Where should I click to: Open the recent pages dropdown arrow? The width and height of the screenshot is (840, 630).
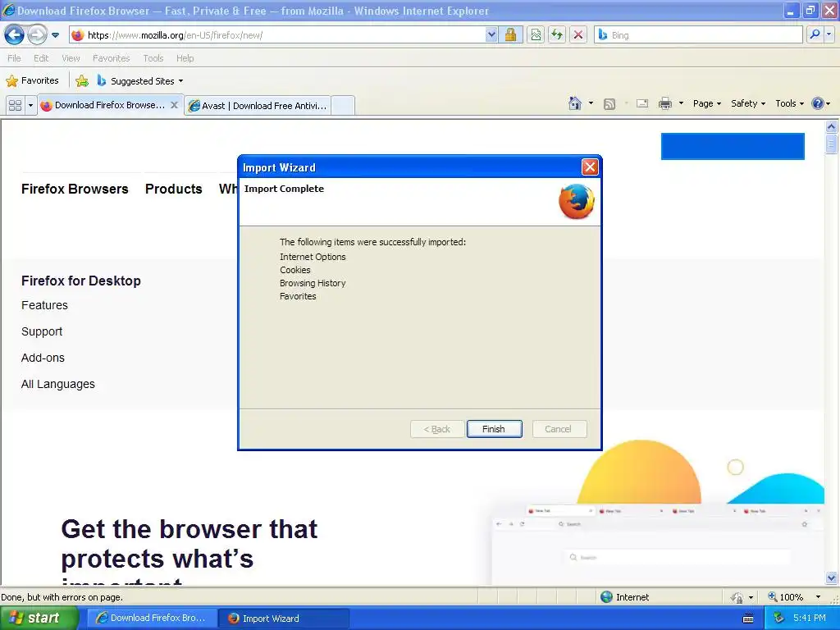click(55, 35)
